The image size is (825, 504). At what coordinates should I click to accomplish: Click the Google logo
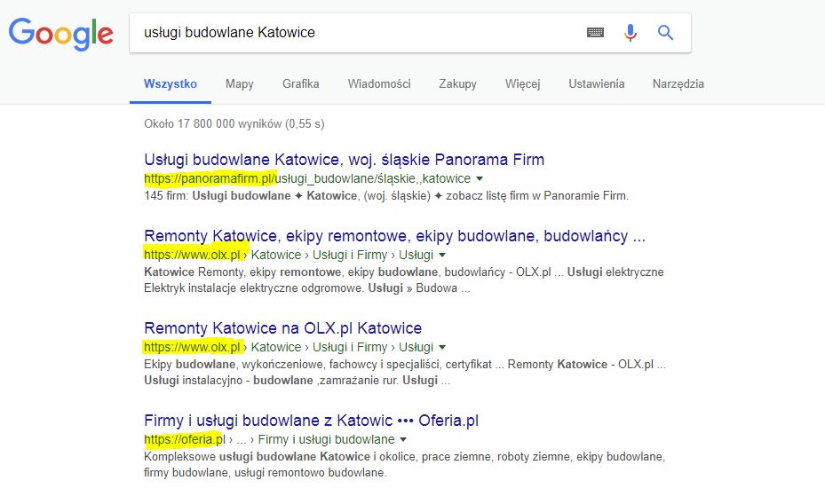[x=60, y=34]
